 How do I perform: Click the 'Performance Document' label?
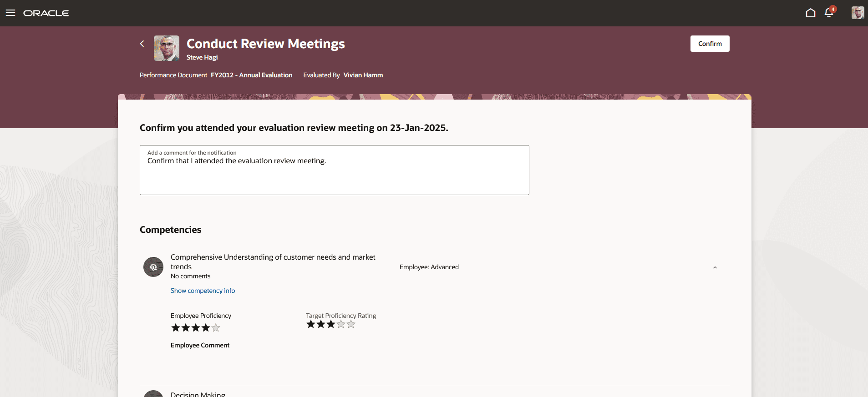(173, 75)
